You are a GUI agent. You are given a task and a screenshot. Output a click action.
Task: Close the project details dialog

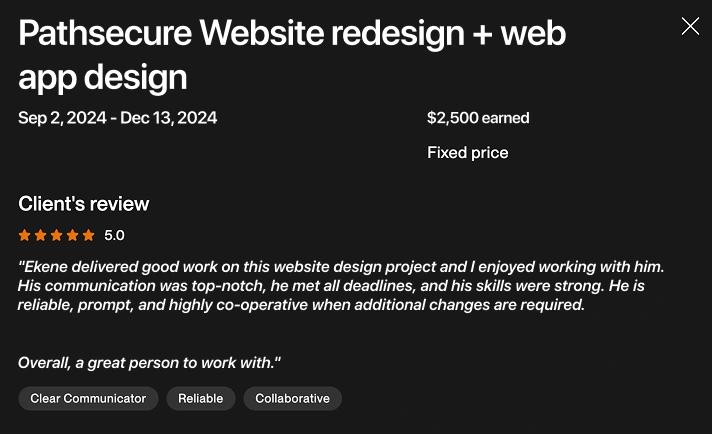click(x=690, y=26)
